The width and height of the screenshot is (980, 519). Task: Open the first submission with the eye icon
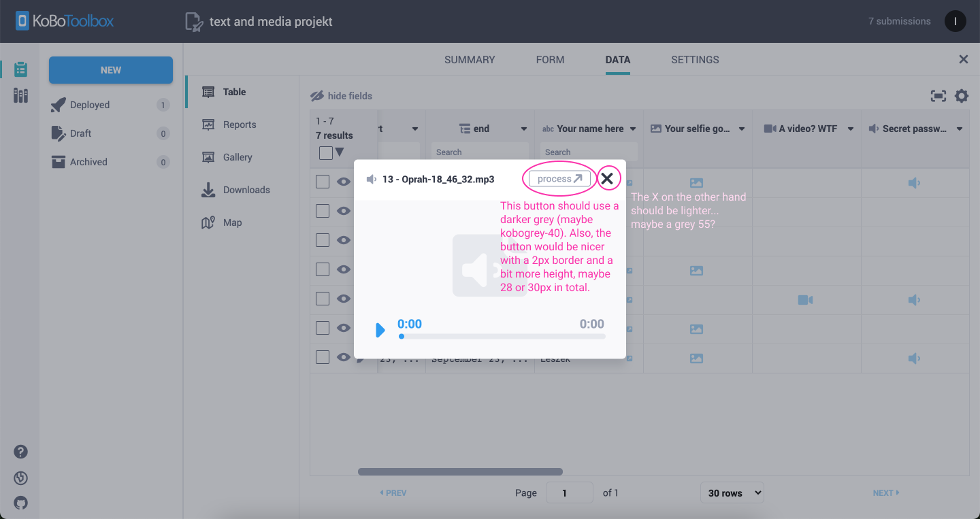click(344, 182)
